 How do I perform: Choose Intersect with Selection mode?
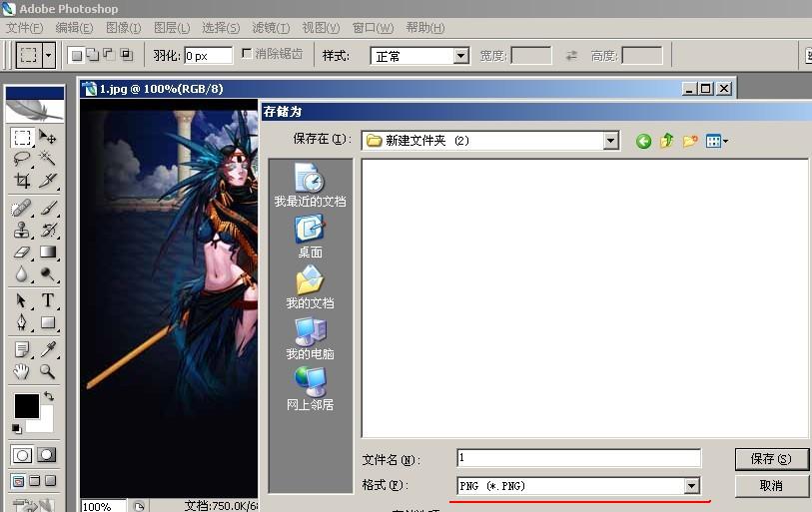coord(127,54)
